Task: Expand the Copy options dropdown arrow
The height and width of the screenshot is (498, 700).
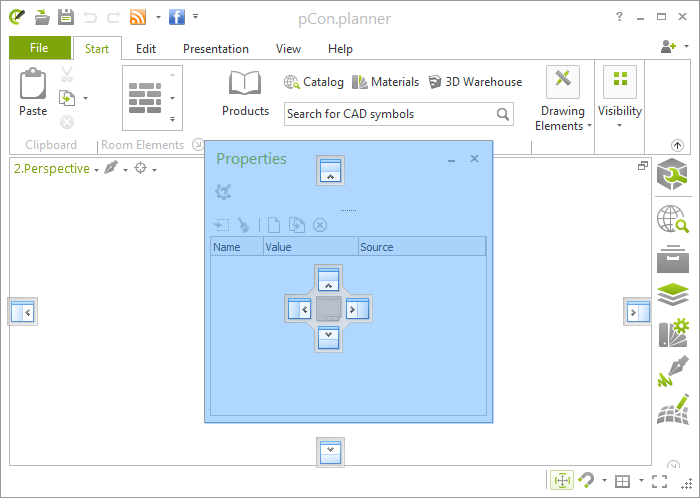Action: click(x=85, y=98)
